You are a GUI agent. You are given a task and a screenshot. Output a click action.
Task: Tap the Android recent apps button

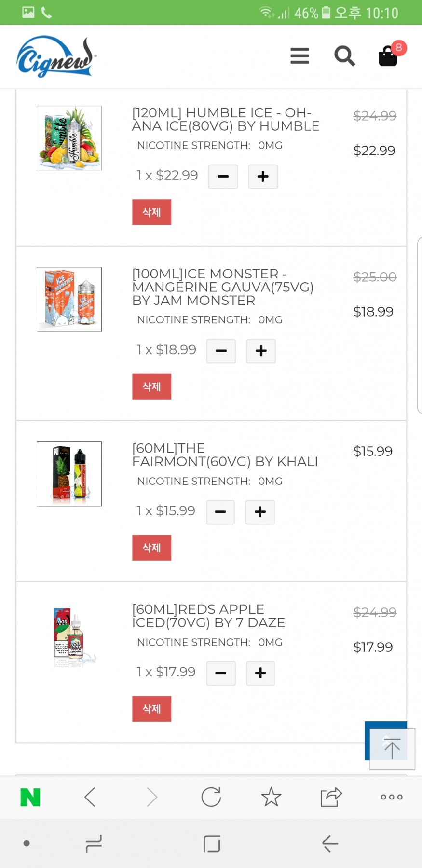[94, 843]
